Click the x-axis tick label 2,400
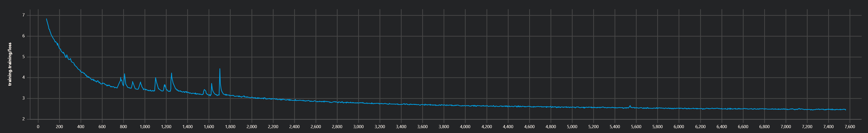868x133 pixels. [x=294, y=127]
